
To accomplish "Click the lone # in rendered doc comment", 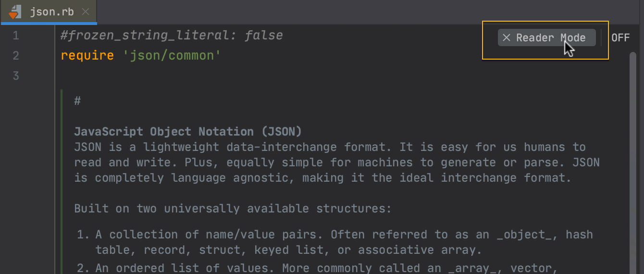I will click(x=77, y=101).
